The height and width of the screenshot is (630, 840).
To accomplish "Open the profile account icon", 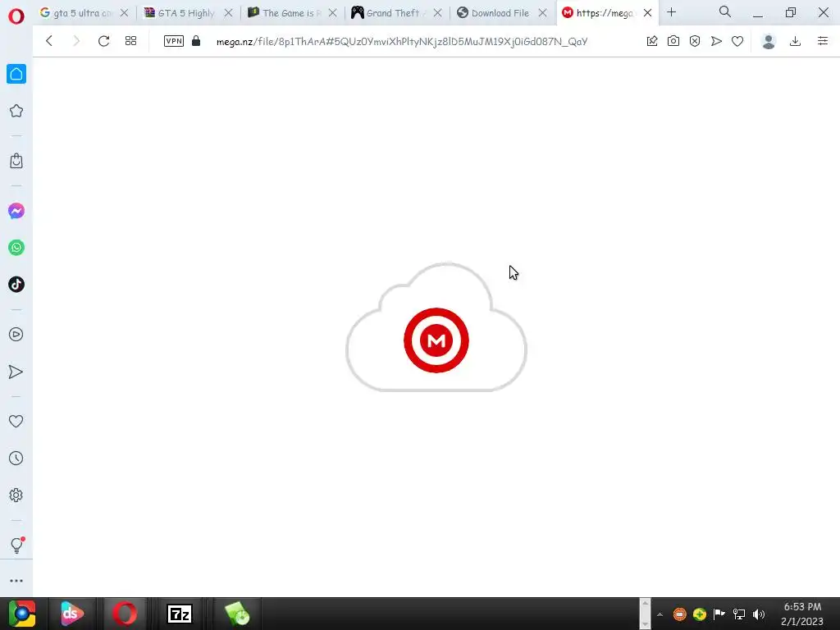I will click(769, 41).
